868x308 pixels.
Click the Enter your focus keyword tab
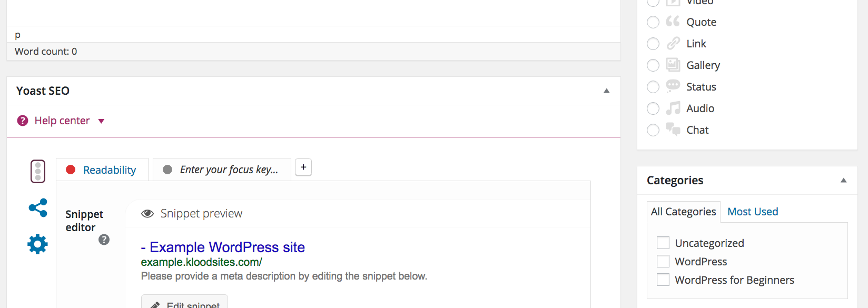229,170
